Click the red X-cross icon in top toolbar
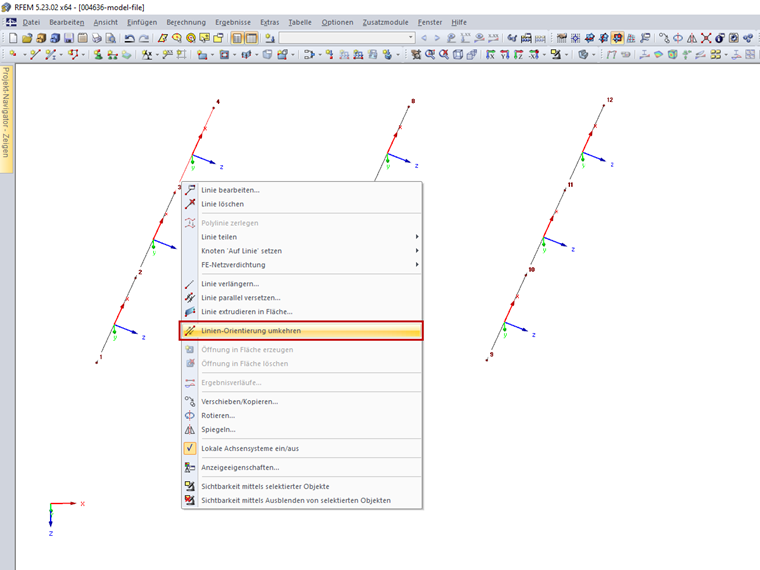The image size is (760, 570). click(x=706, y=38)
